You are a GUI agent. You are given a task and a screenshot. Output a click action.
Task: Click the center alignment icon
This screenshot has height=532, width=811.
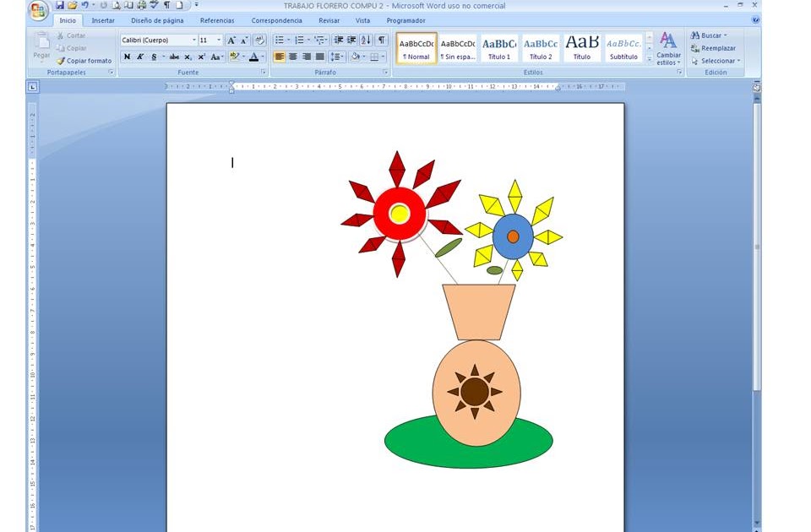point(292,57)
